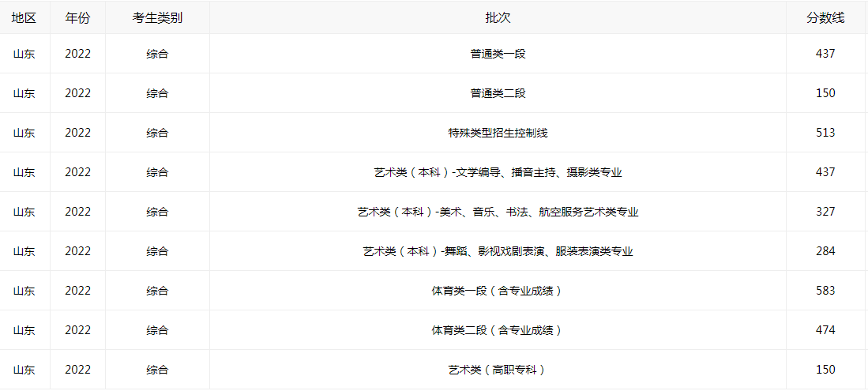Click the 地区 column header
868x391 pixels.
[24, 17]
